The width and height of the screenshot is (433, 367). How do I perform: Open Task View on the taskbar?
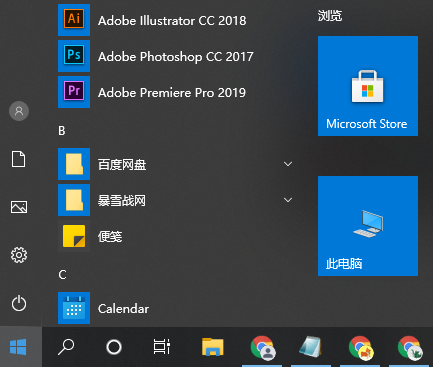tap(162, 347)
